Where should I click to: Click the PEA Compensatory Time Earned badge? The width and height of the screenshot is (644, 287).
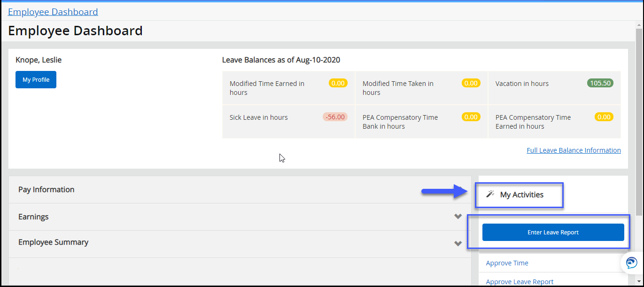tap(604, 116)
